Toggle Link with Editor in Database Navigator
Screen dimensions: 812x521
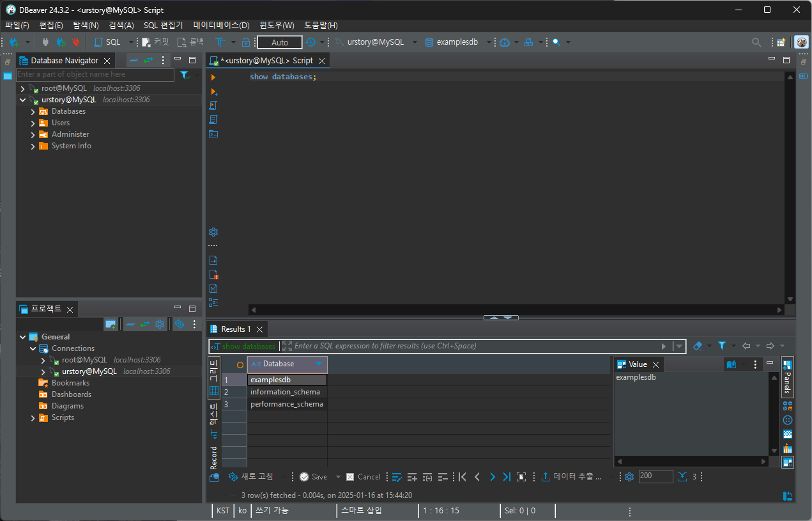(x=148, y=60)
